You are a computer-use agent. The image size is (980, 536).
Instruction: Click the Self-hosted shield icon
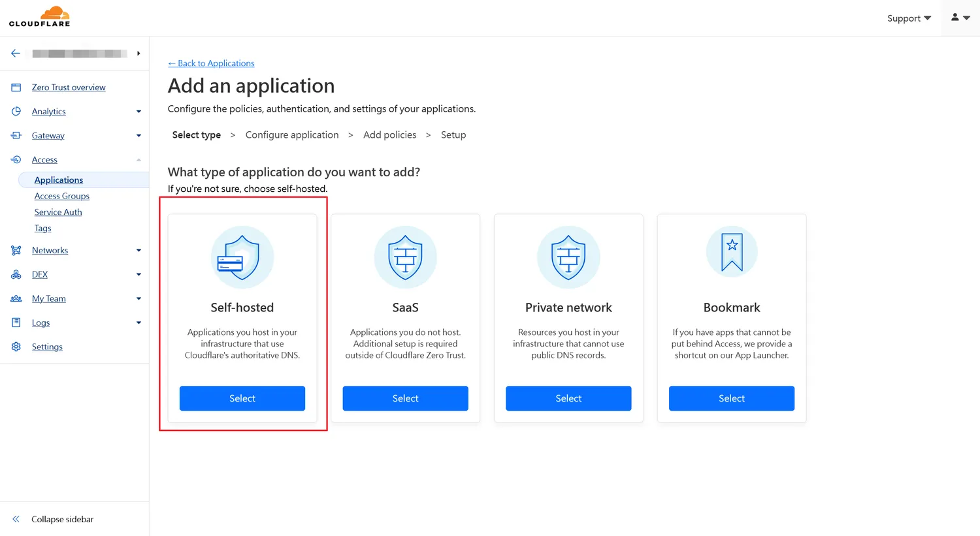(x=242, y=257)
